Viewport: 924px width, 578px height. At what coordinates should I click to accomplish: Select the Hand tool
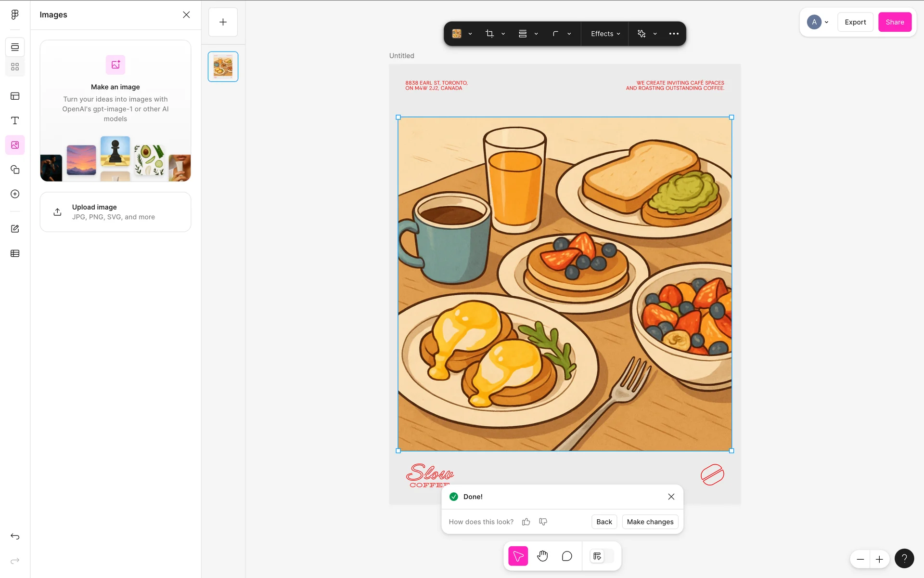coord(542,556)
